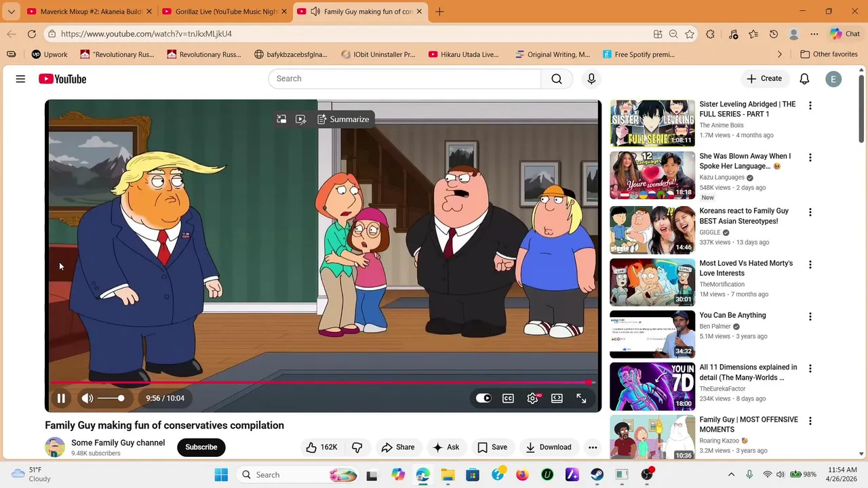Adjust the video volume slider

coord(111,399)
